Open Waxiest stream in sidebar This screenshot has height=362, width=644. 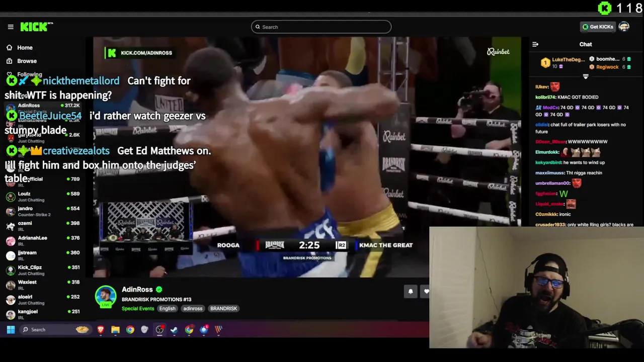(x=43, y=285)
